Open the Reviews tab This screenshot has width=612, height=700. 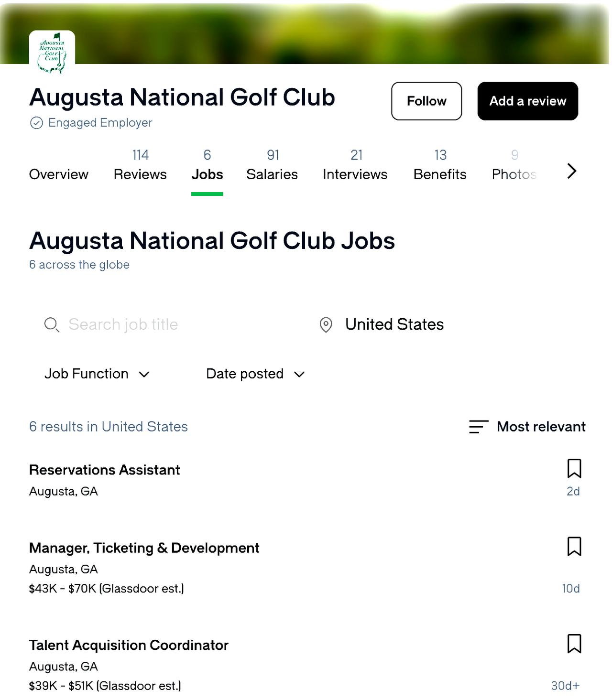(140, 165)
